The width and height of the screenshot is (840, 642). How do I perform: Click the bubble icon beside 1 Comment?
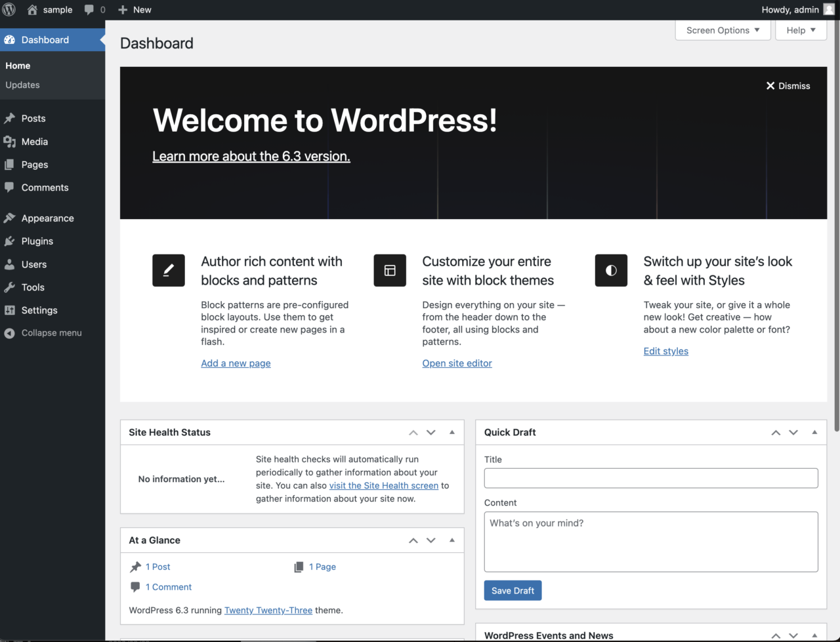tap(135, 587)
